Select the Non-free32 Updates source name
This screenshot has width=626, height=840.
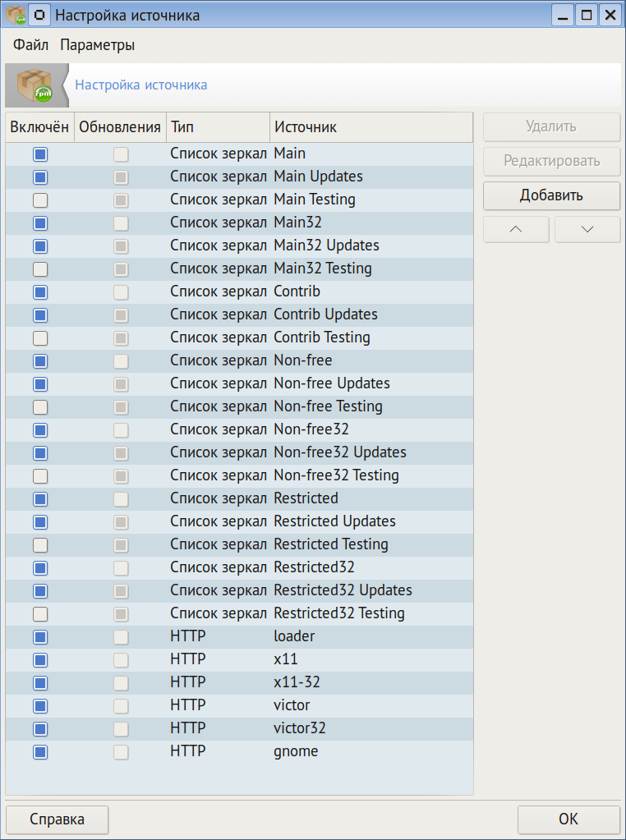click(x=340, y=452)
